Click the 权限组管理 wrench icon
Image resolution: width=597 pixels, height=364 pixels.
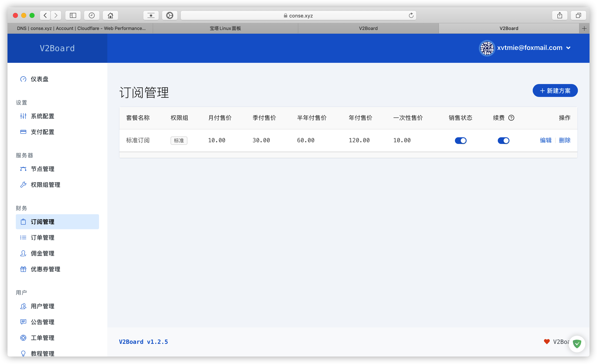(x=23, y=185)
